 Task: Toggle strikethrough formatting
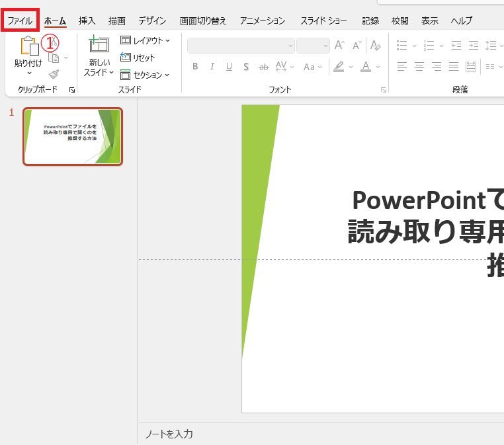(x=263, y=67)
